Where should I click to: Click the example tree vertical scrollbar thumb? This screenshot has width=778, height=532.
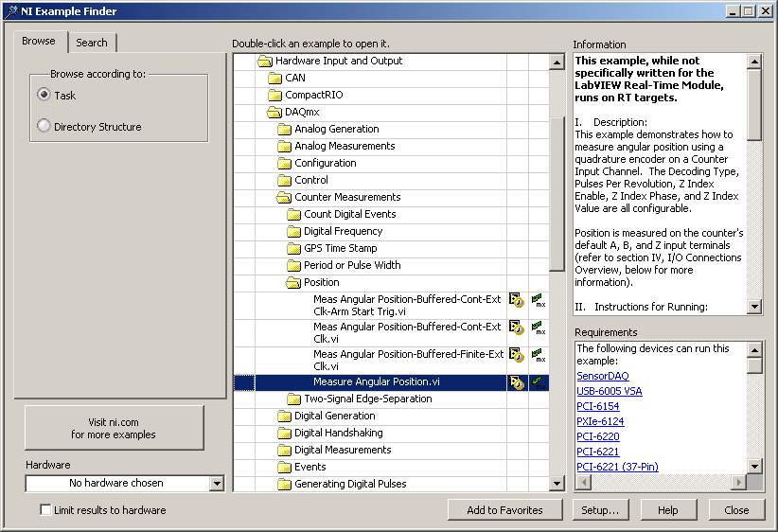557,195
